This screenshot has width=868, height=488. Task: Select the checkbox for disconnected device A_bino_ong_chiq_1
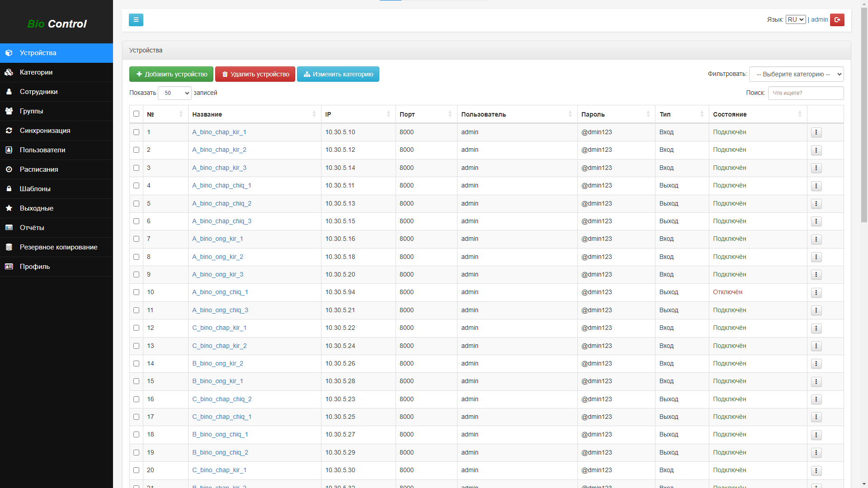pyautogui.click(x=136, y=292)
